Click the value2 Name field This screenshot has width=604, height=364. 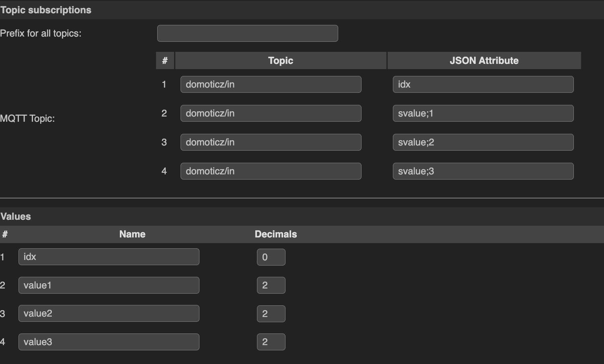(x=109, y=313)
